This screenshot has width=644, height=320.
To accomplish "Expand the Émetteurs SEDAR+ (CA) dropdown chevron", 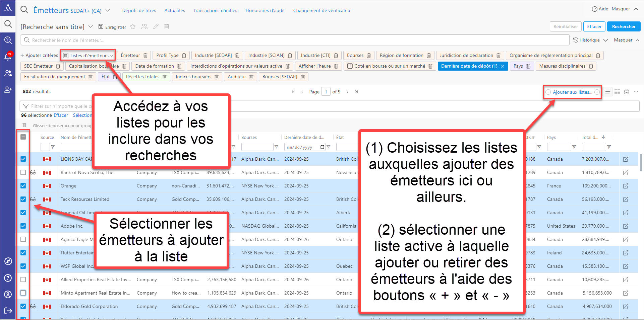I will coord(108,11).
